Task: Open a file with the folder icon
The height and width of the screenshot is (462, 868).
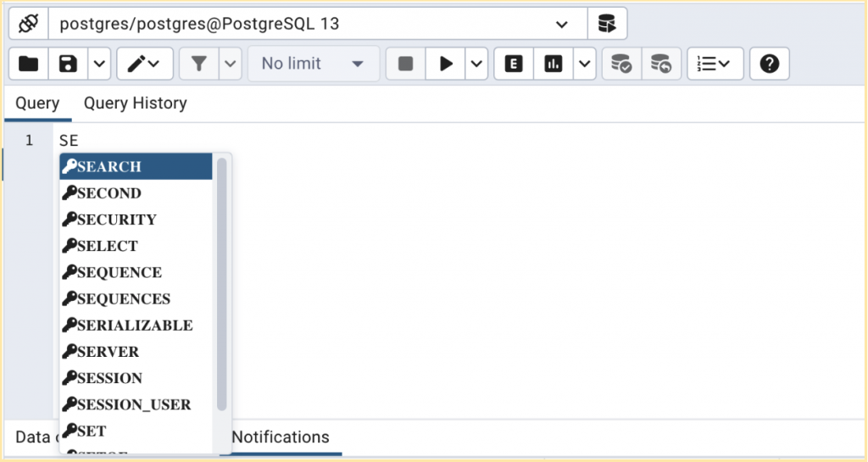Action: coord(28,64)
